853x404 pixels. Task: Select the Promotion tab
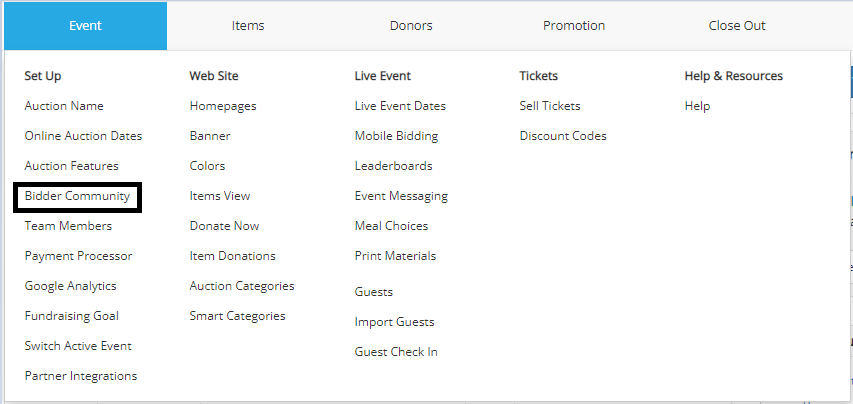[x=574, y=26]
